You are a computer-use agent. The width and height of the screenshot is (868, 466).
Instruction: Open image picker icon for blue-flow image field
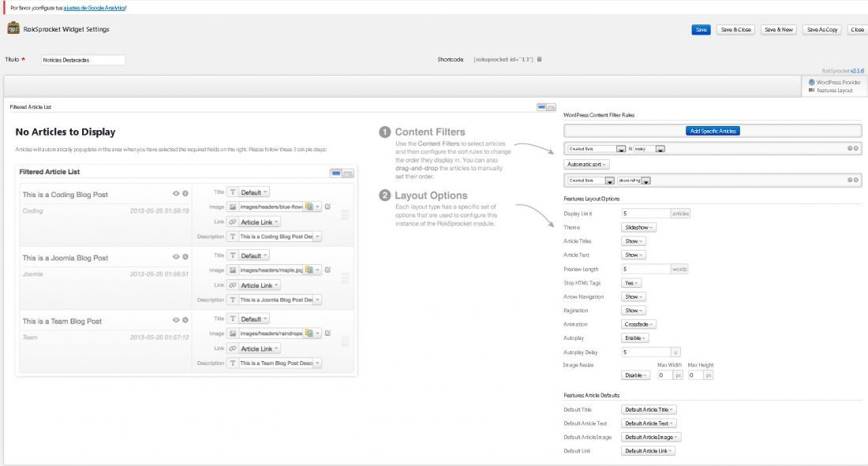click(309, 207)
